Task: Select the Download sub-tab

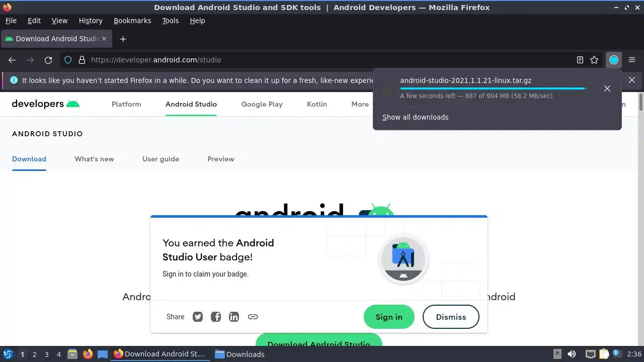Action: [29, 159]
